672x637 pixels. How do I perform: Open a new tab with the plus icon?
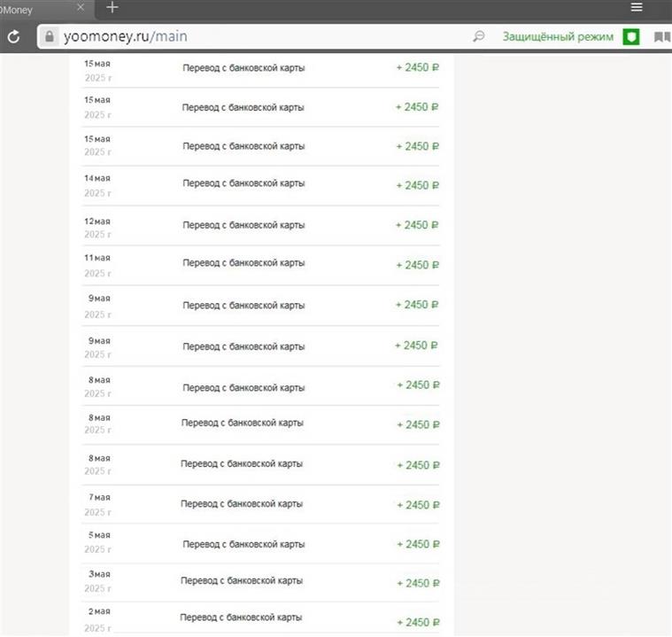[x=112, y=7]
